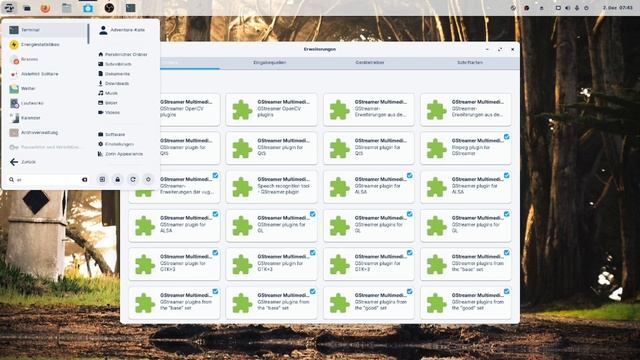Open the Videos folder shortcut

(109, 112)
